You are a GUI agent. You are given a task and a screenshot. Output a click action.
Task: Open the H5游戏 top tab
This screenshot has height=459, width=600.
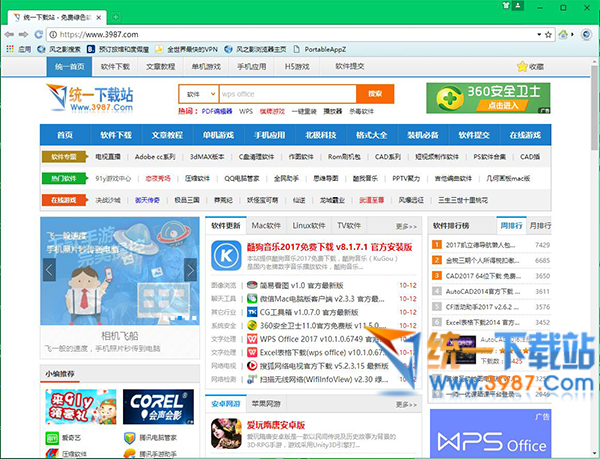(x=297, y=67)
